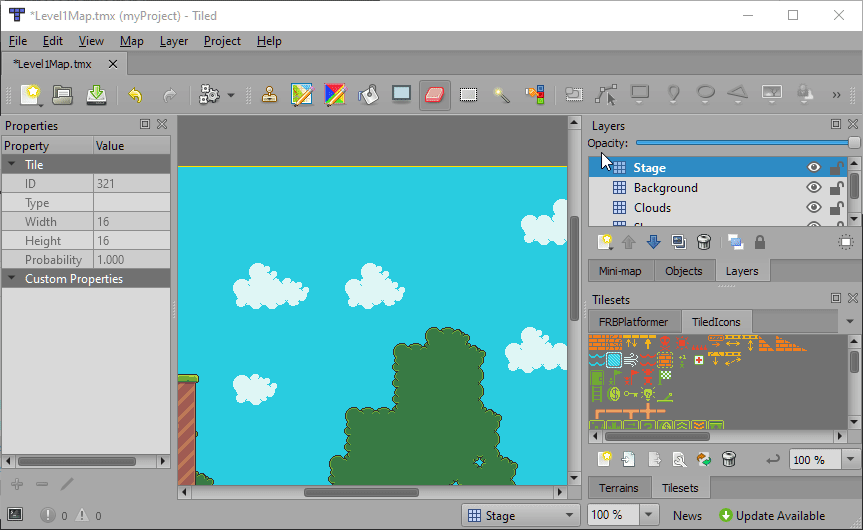Click the Save map toolbar icon
Viewport: 863px width, 530px height.
(96, 95)
